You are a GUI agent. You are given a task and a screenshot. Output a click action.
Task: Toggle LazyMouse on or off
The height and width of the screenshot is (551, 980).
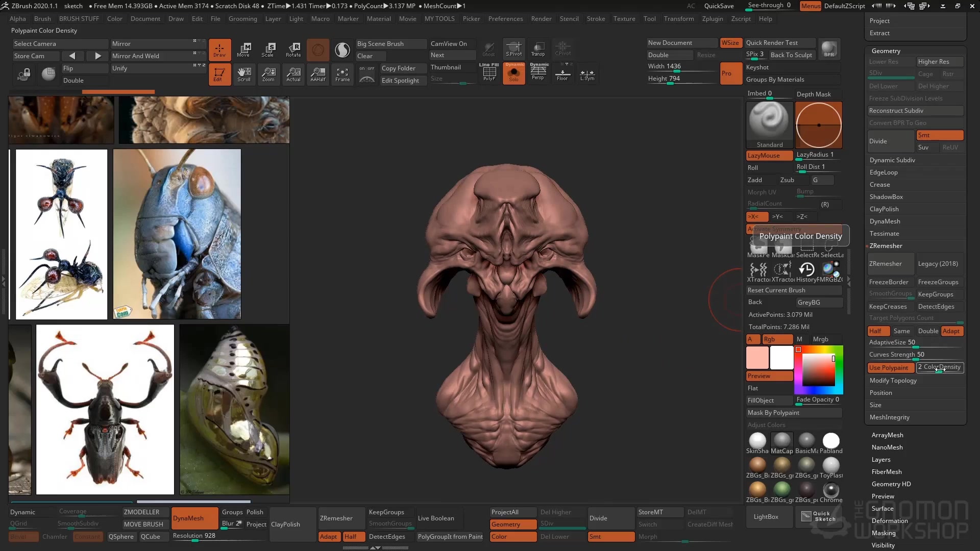coord(770,155)
